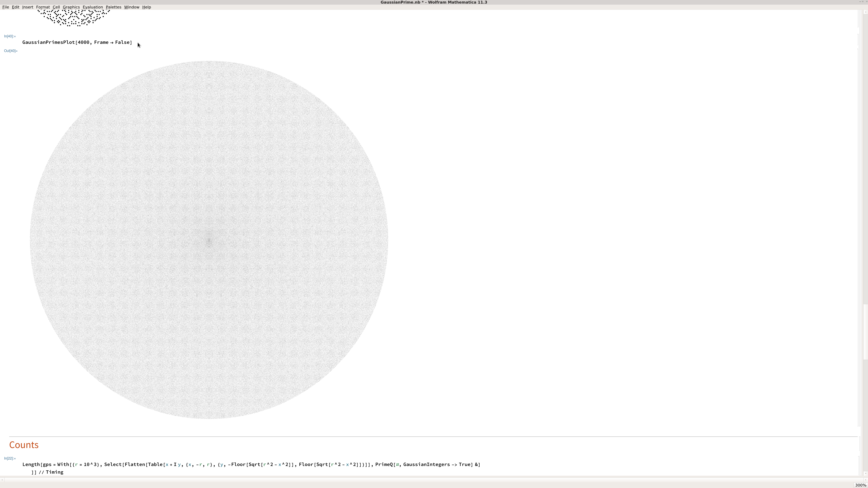Open the Edit menu

15,7
